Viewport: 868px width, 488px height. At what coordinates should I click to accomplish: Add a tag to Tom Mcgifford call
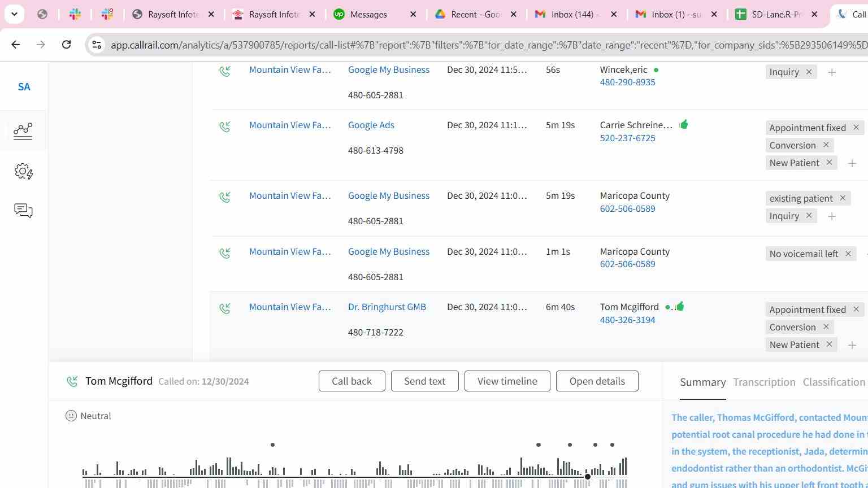coord(852,345)
